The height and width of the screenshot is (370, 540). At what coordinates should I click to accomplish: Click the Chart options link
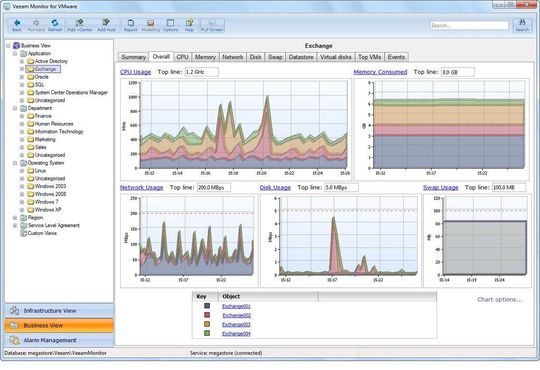tap(500, 300)
